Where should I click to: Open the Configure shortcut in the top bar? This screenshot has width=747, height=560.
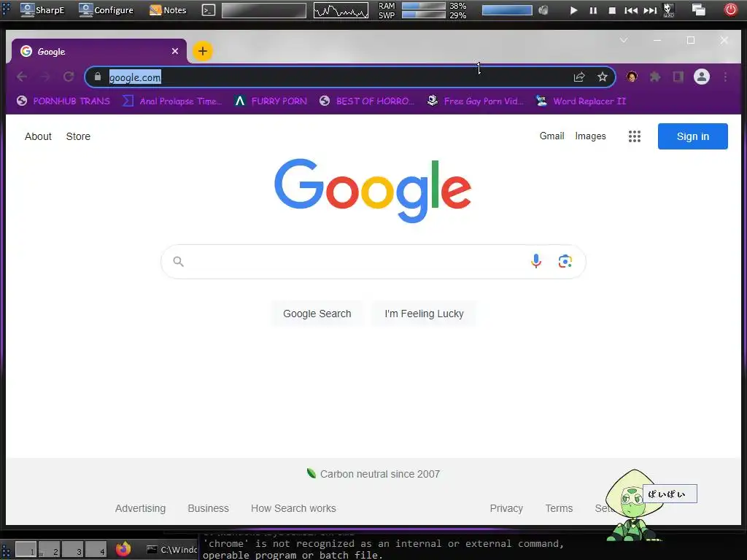[x=106, y=9]
